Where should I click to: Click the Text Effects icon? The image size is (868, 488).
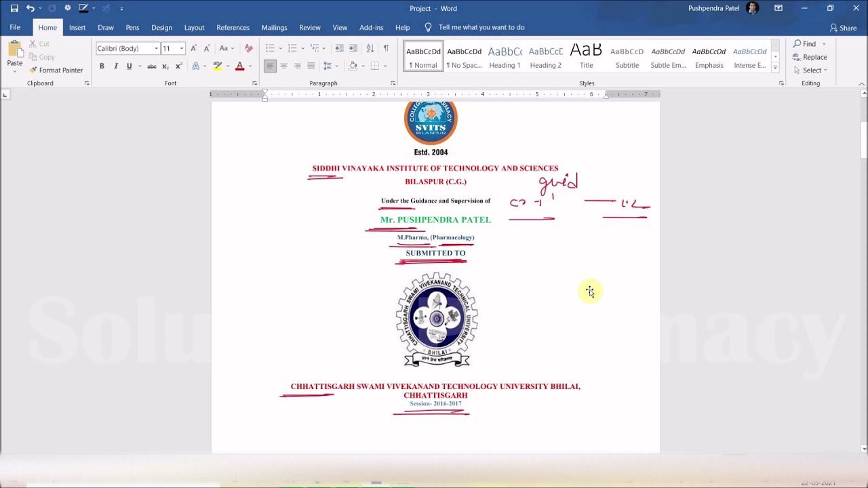point(196,66)
